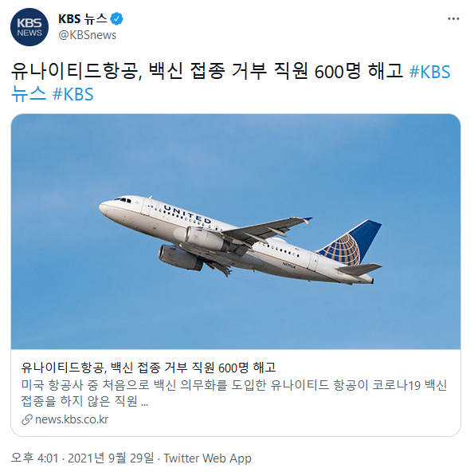Open the Twitter Web App source link
474x476 pixels.
click(x=207, y=458)
